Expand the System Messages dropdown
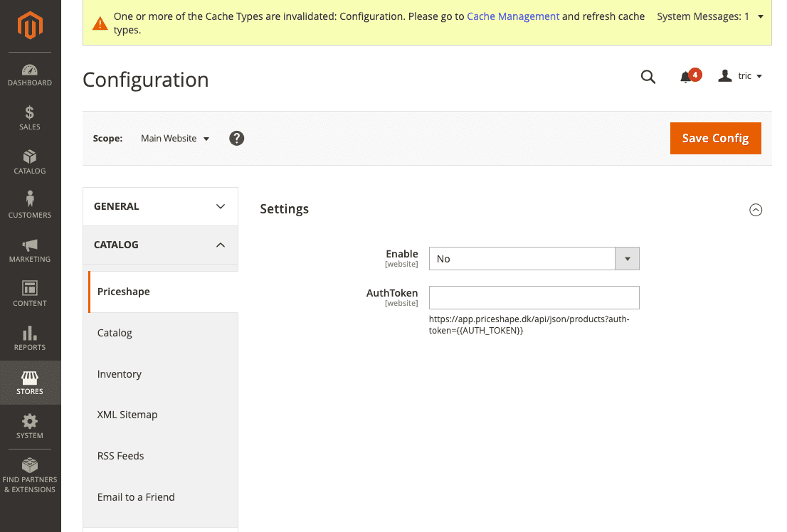This screenshot has height=532, width=787. coord(710,16)
